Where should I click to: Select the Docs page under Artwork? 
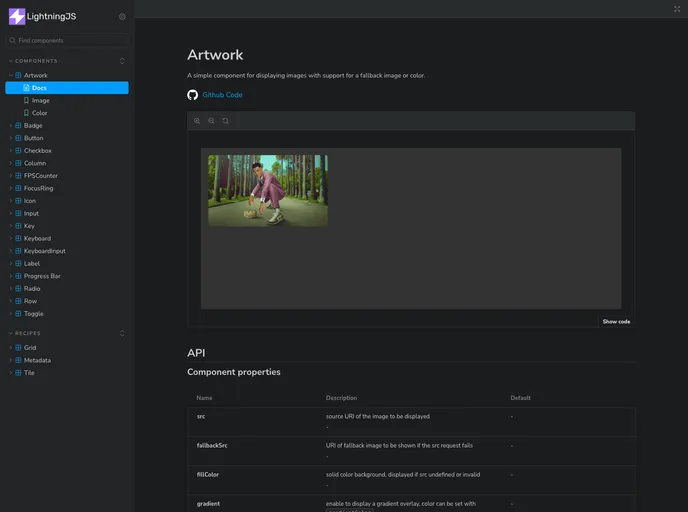pos(67,88)
